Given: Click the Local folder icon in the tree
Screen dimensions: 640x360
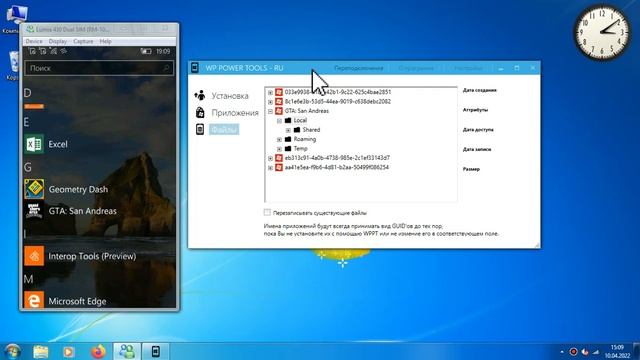Looking at the screenshot, I should [288, 120].
